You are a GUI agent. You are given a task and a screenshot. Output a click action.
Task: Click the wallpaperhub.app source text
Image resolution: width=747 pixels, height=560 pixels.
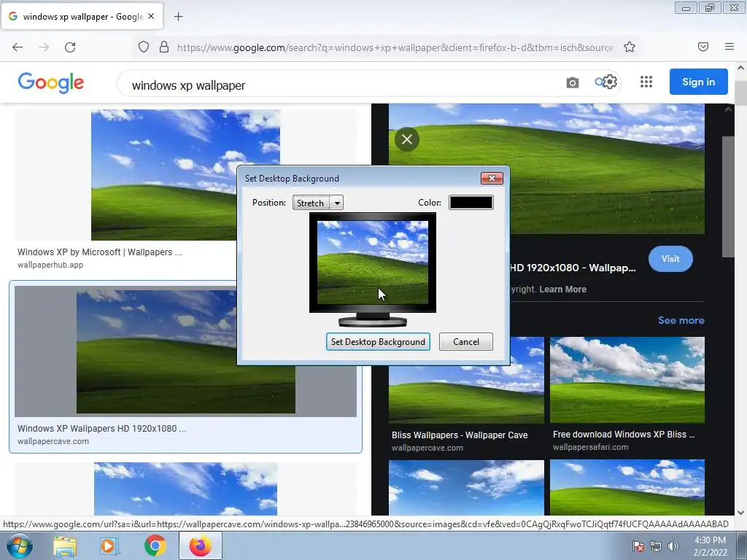tap(50, 265)
